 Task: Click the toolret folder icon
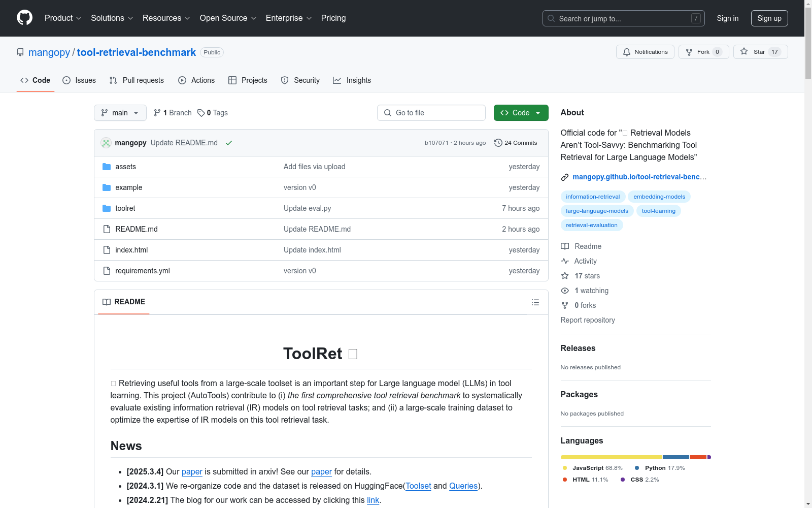[107, 208]
